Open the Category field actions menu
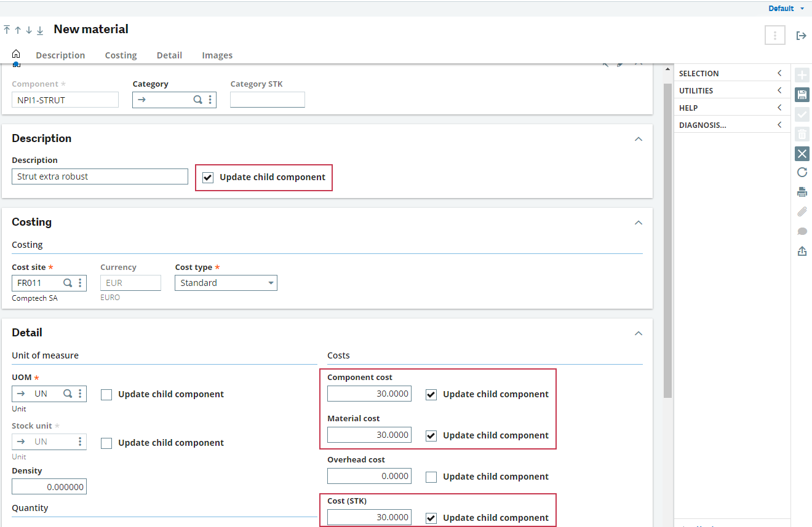The height and width of the screenshot is (527, 812). pos(210,100)
